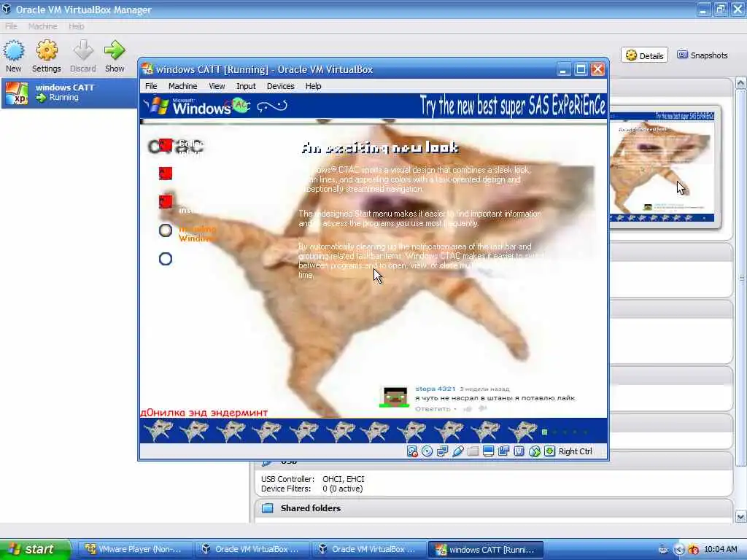Select the highlighted installing Windows step circle

point(166,230)
